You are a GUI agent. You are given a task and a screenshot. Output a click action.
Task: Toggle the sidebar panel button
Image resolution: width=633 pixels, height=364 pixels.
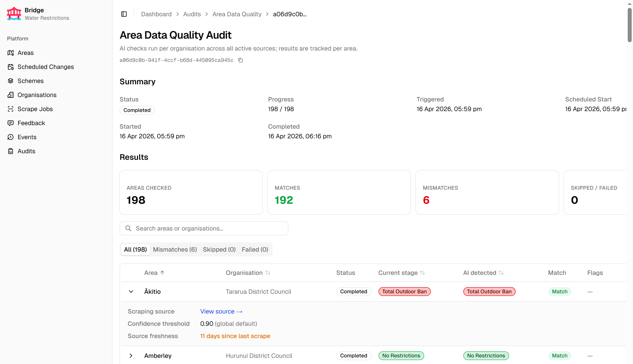click(x=124, y=14)
